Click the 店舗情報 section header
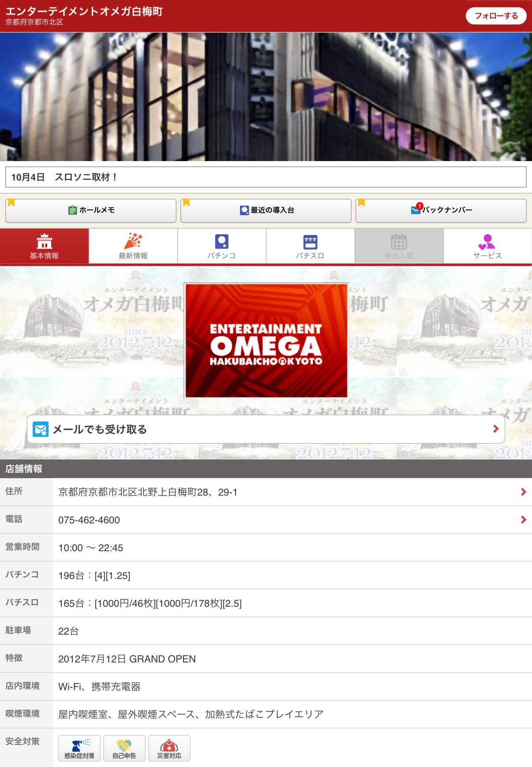The image size is (532, 767). [x=266, y=469]
